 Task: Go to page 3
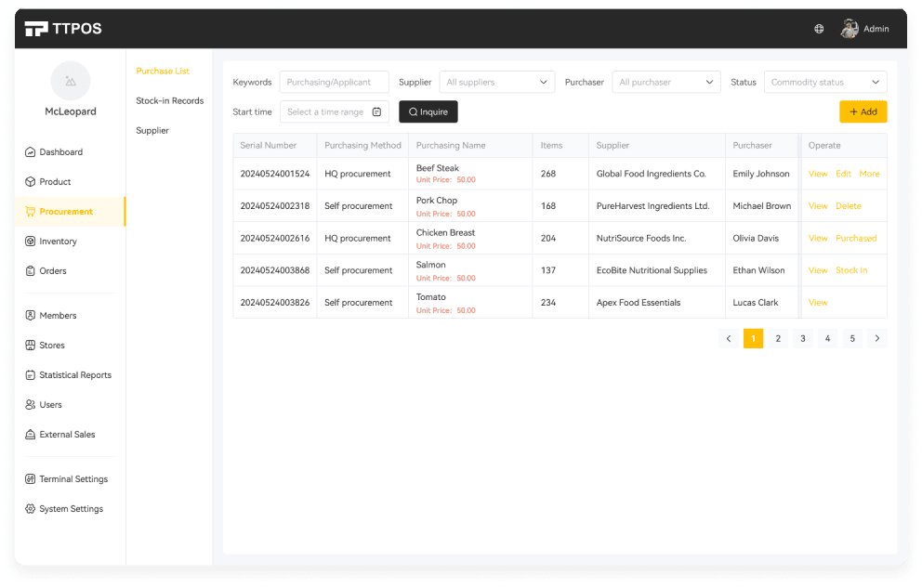pyautogui.click(x=803, y=338)
